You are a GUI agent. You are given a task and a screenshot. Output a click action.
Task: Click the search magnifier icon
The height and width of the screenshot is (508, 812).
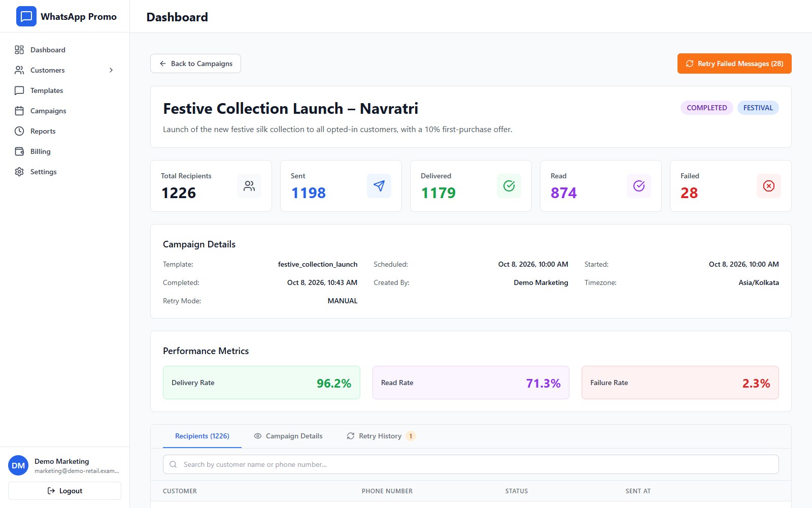tap(173, 464)
